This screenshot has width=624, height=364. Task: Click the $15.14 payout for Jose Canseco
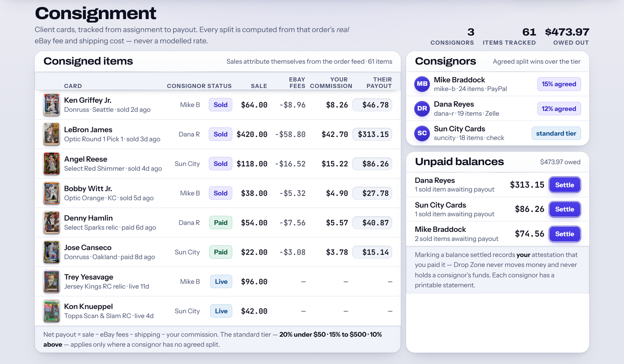click(372, 252)
